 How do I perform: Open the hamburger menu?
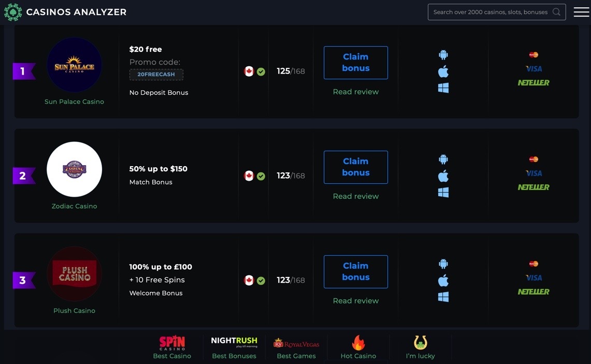click(581, 12)
